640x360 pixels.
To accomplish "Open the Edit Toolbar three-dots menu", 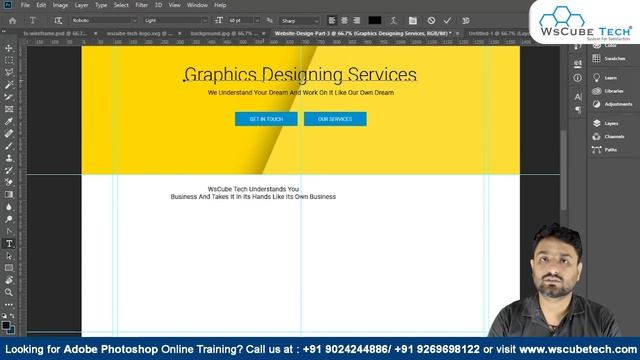I will click(x=9, y=304).
